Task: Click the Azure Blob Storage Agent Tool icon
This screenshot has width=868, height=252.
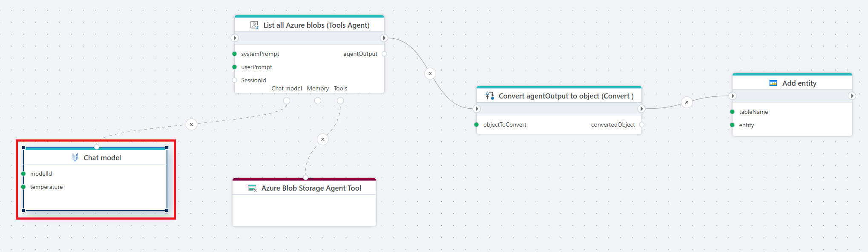Action: click(x=252, y=188)
